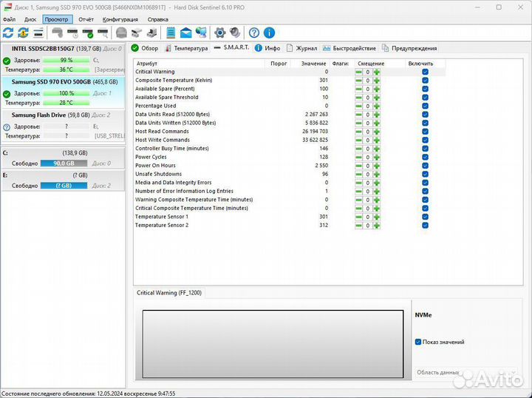
Task: Click minus on Composite Temperature row
Action: point(358,81)
